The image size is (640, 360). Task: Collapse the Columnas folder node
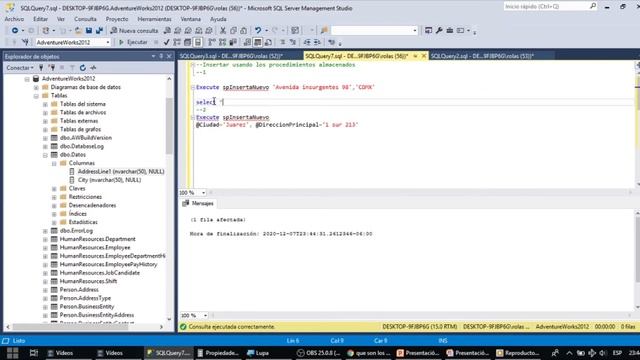[x=54, y=163]
